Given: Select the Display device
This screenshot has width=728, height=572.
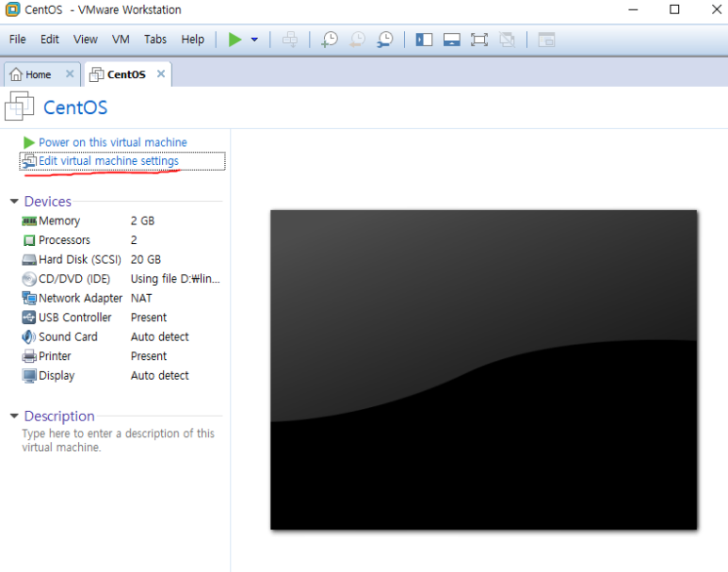Looking at the screenshot, I should pyautogui.click(x=121, y=375).
